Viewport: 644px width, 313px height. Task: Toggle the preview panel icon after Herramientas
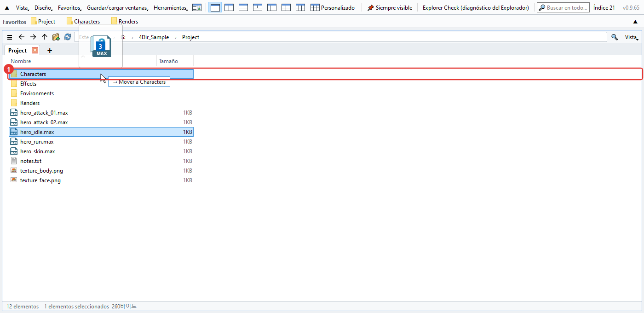point(197,8)
